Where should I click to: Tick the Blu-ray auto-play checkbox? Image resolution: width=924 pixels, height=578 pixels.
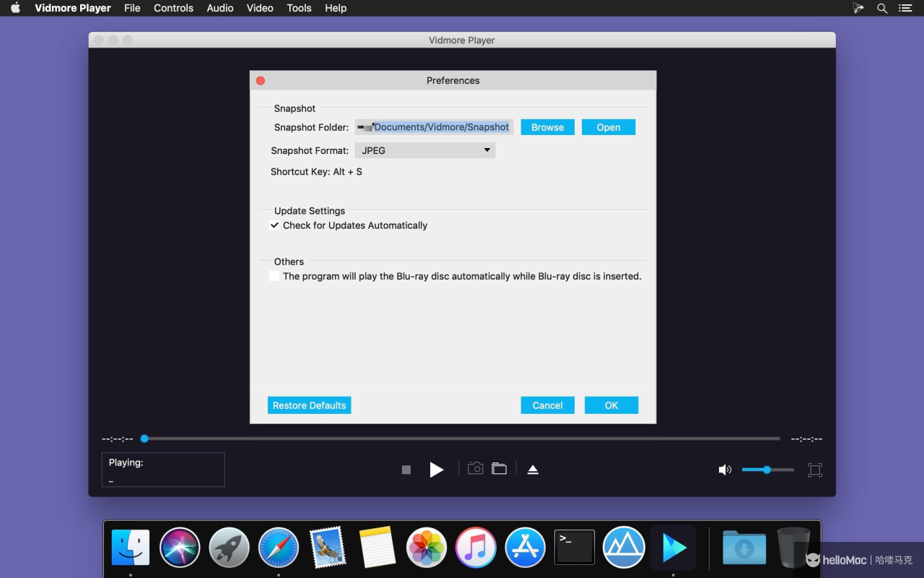(x=274, y=276)
